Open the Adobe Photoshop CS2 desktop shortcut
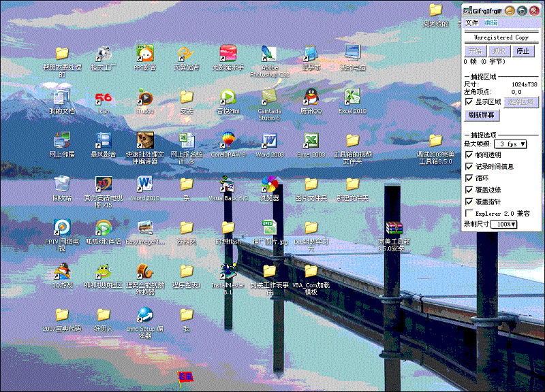 coord(269,54)
